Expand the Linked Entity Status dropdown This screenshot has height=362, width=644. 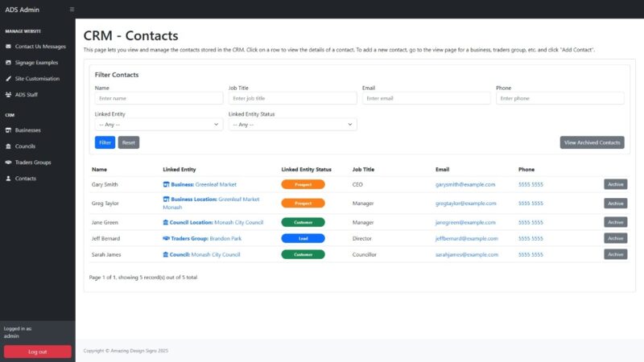pos(292,125)
